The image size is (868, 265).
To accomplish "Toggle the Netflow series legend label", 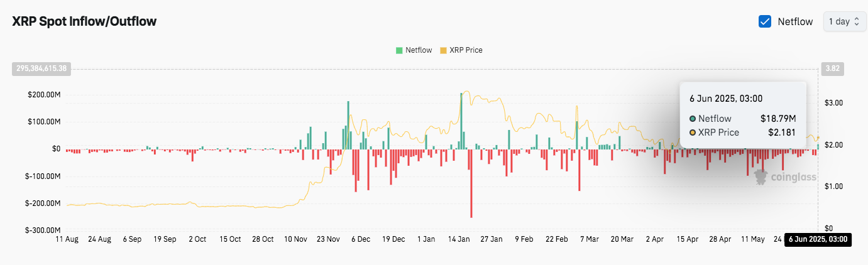I will click(x=419, y=50).
